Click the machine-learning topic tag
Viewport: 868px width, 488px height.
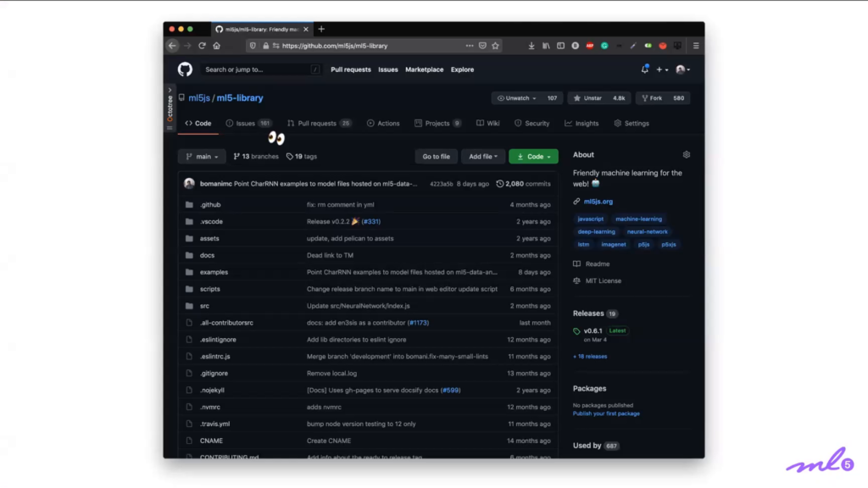tap(638, 219)
